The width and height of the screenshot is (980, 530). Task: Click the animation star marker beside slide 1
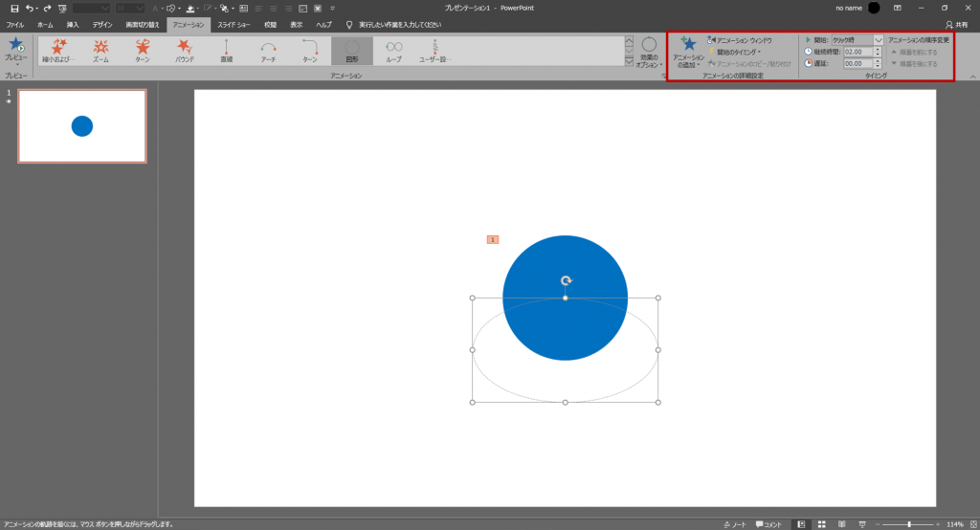tap(9, 101)
